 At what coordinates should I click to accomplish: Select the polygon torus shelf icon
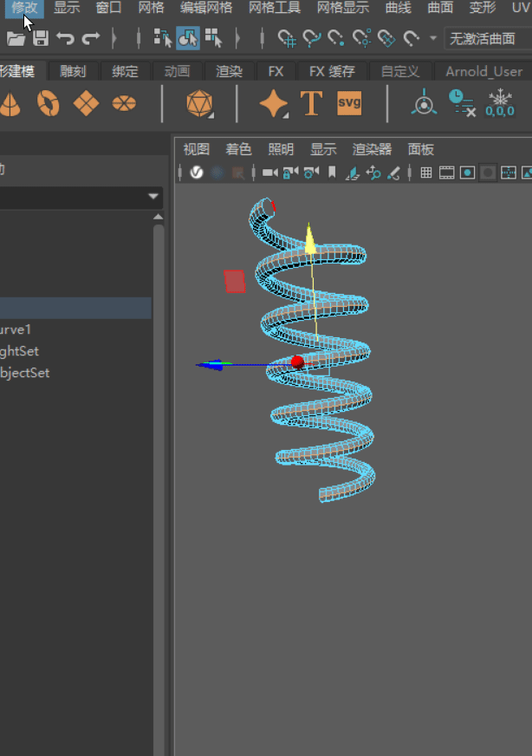pyautogui.click(x=49, y=103)
